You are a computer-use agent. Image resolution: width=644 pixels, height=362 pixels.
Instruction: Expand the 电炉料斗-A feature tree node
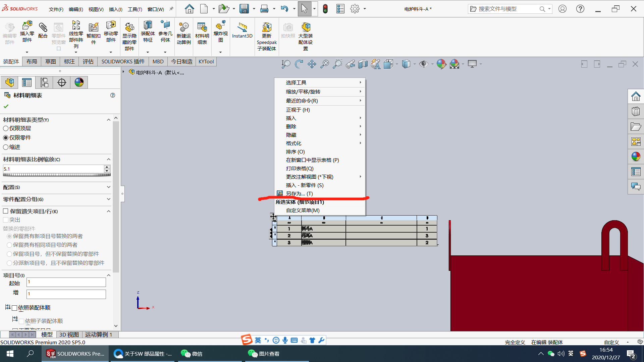(x=123, y=72)
